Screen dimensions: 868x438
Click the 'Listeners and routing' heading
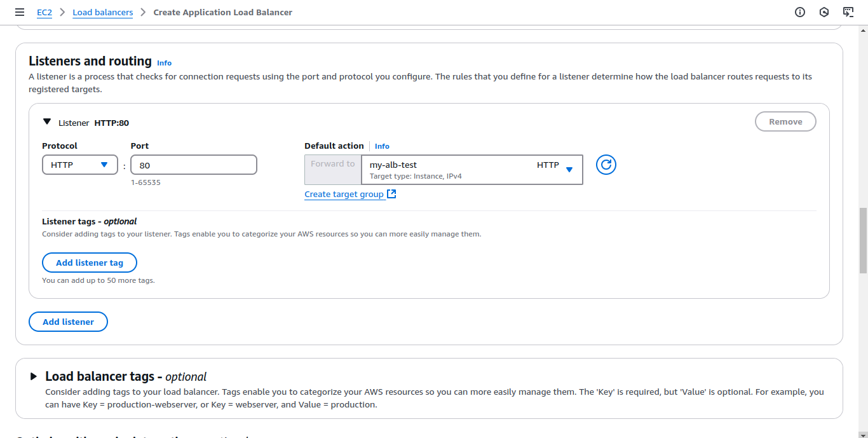pos(90,61)
